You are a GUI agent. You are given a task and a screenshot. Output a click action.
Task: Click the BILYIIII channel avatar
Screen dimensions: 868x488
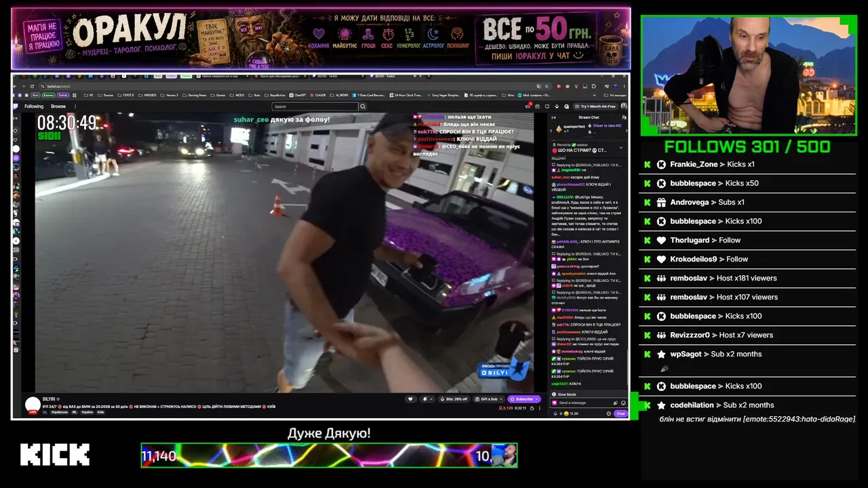[33, 405]
